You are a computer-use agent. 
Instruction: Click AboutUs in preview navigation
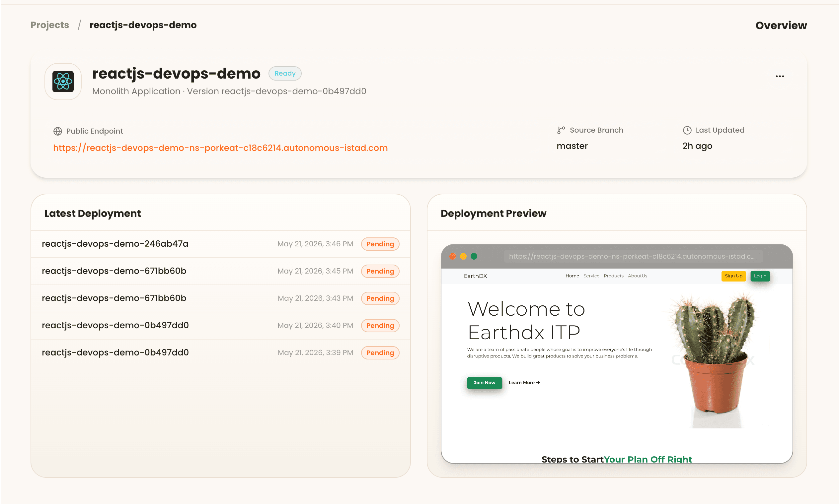638,276
